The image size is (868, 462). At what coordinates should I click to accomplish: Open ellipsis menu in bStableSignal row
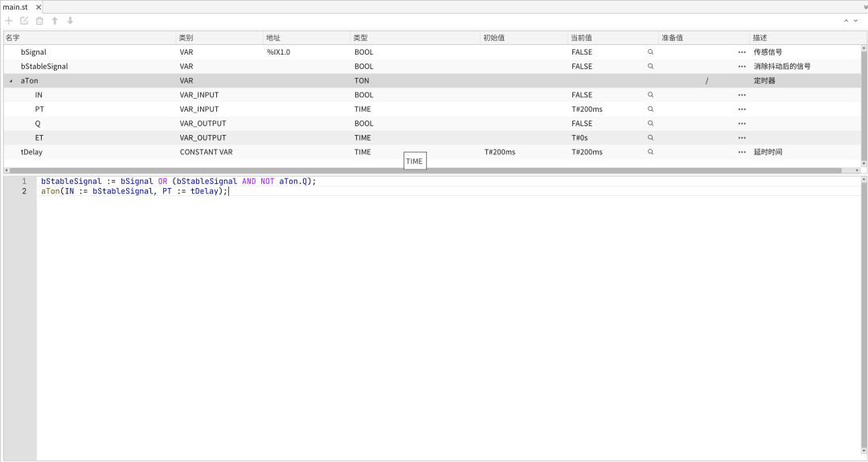pyautogui.click(x=742, y=67)
